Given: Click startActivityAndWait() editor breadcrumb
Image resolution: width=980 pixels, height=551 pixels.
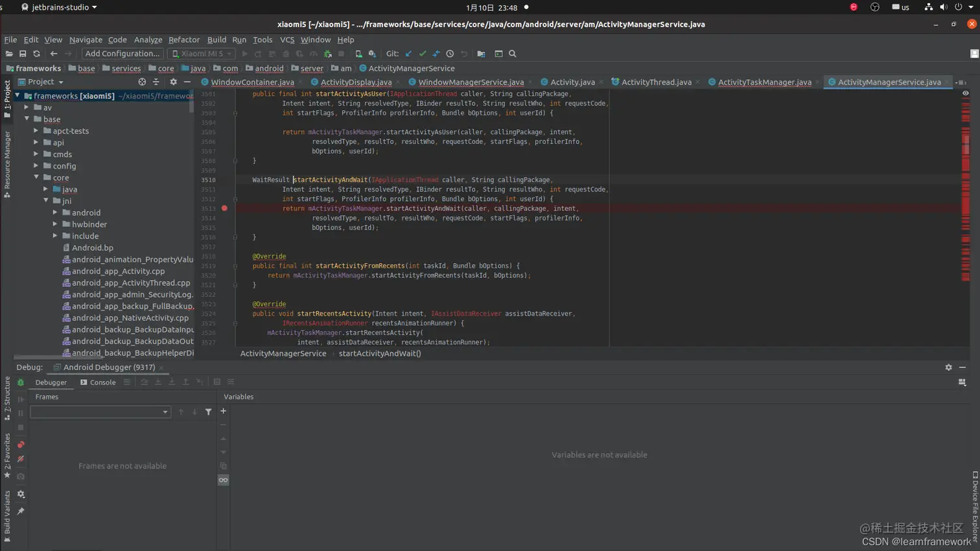Looking at the screenshot, I should point(380,353).
